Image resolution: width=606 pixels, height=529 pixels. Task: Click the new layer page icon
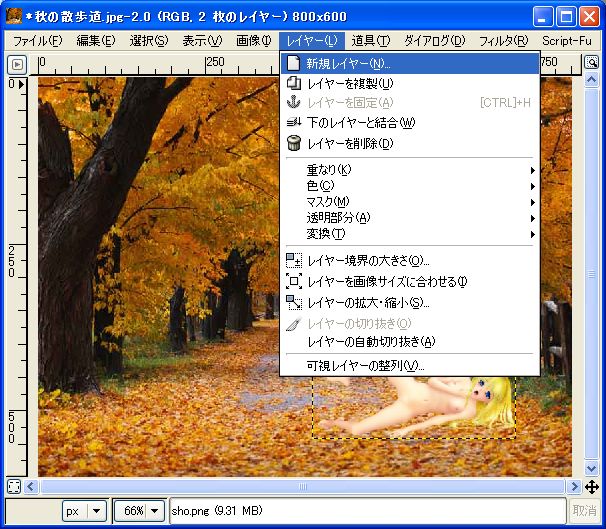coord(294,63)
